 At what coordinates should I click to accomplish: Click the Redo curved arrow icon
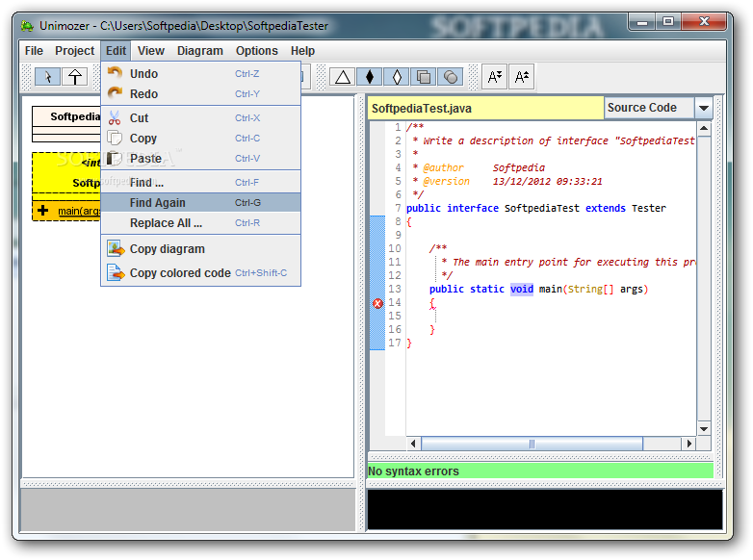[115, 92]
